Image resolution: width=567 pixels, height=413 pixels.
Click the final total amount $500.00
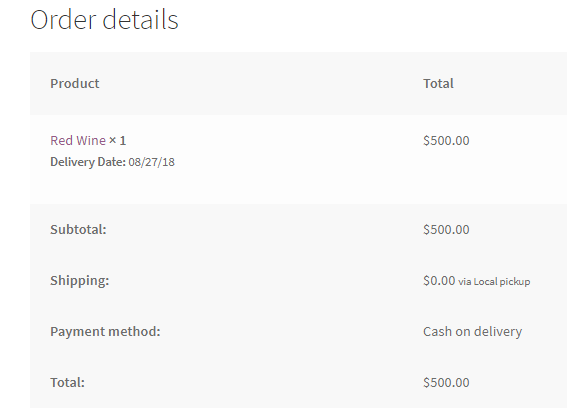pos(446,382)
